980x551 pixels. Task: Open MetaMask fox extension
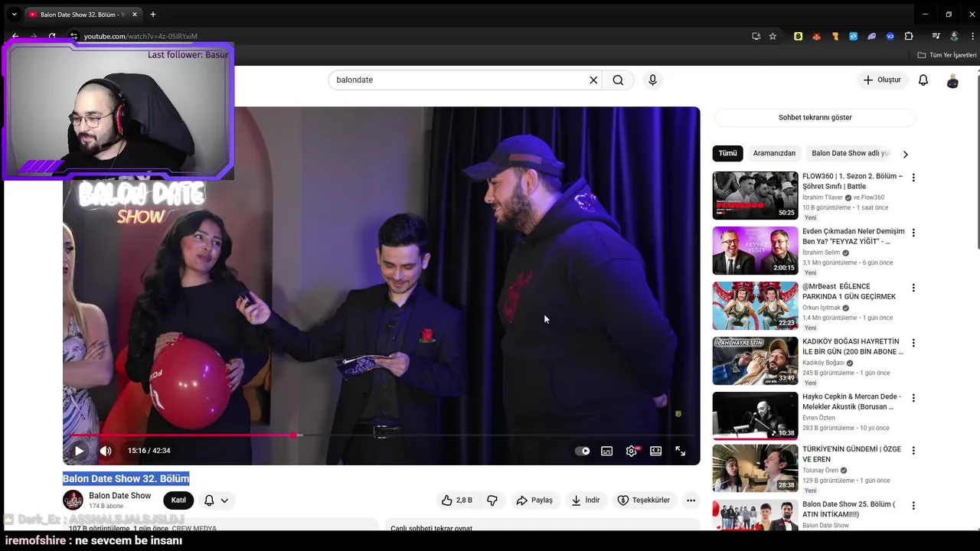click(x=816, y=36)
